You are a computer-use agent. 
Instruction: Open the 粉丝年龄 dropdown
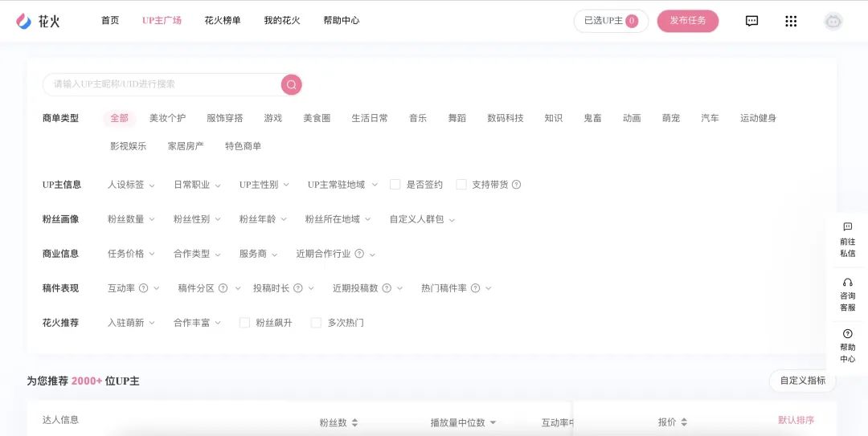point(263,219)
